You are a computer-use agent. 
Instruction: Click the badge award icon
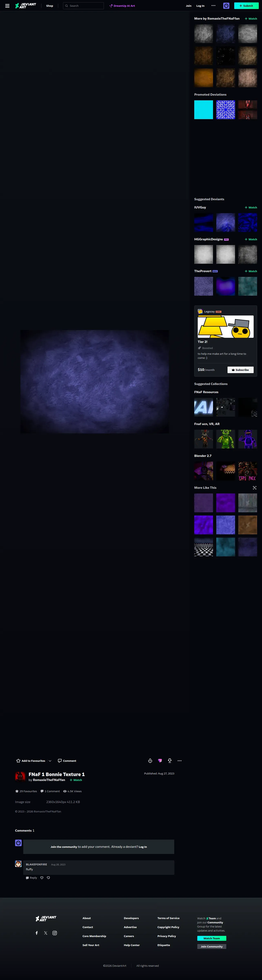click(150, 761)
